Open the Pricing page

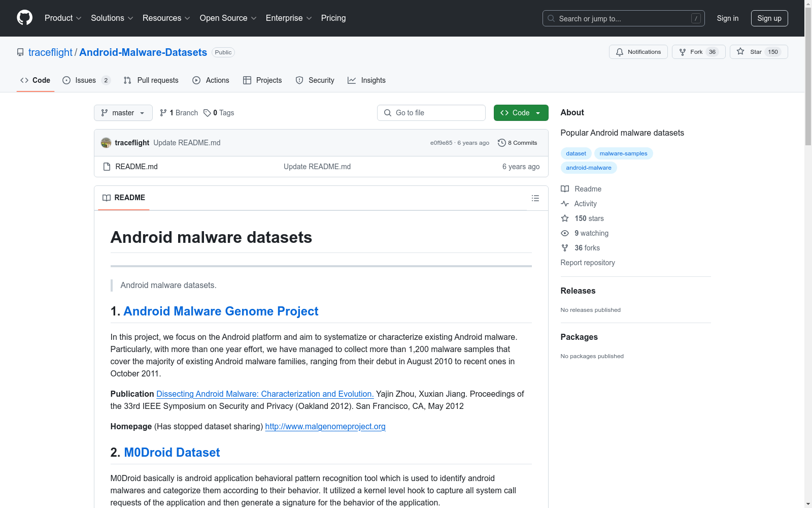pos(333,18)
